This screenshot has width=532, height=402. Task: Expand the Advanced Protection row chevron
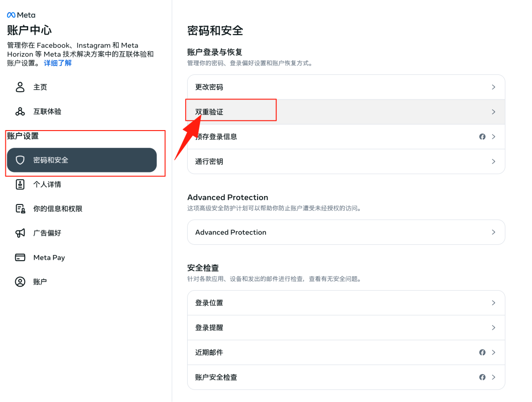click(493, 232)
